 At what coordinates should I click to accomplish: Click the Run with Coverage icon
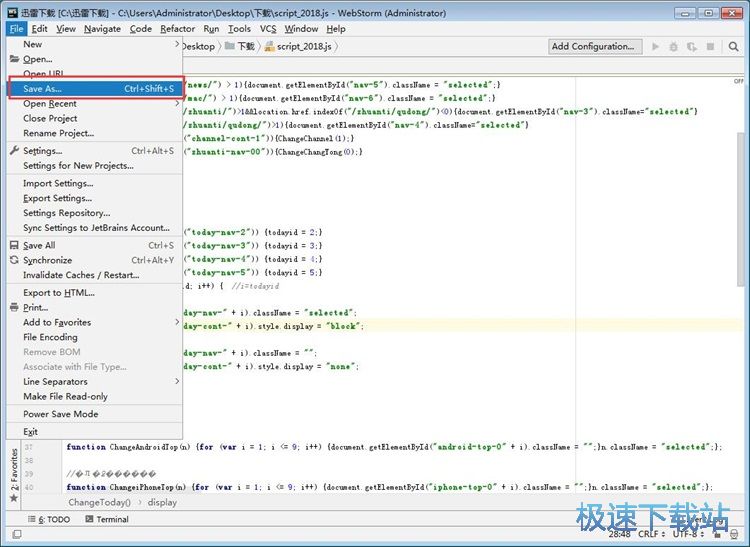click(x=690, y=46)
